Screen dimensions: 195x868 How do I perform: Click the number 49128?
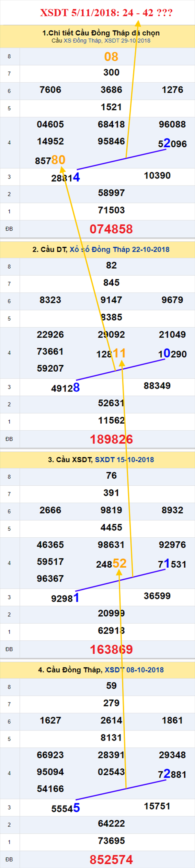click(65, 388)
